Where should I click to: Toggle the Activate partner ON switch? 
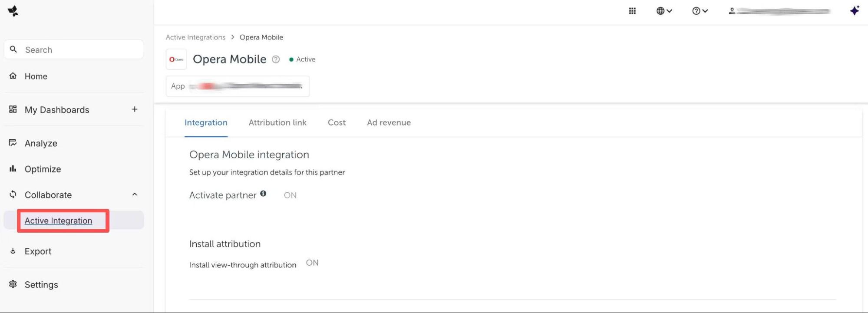point(290,195)
